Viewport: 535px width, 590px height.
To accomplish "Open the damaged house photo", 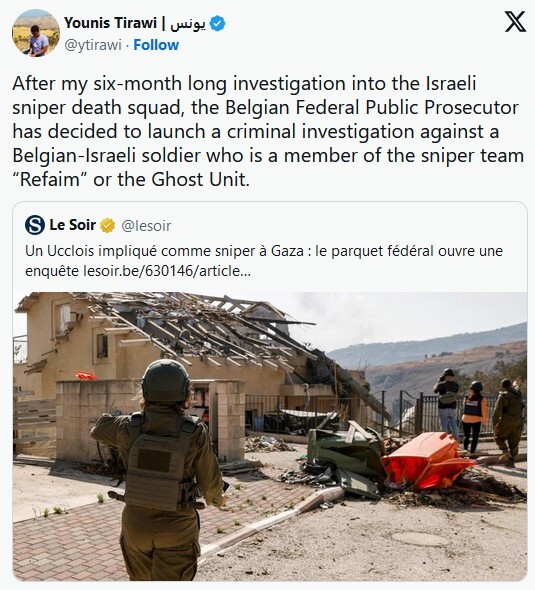I will pyautogui.click(x=270, y=436).
